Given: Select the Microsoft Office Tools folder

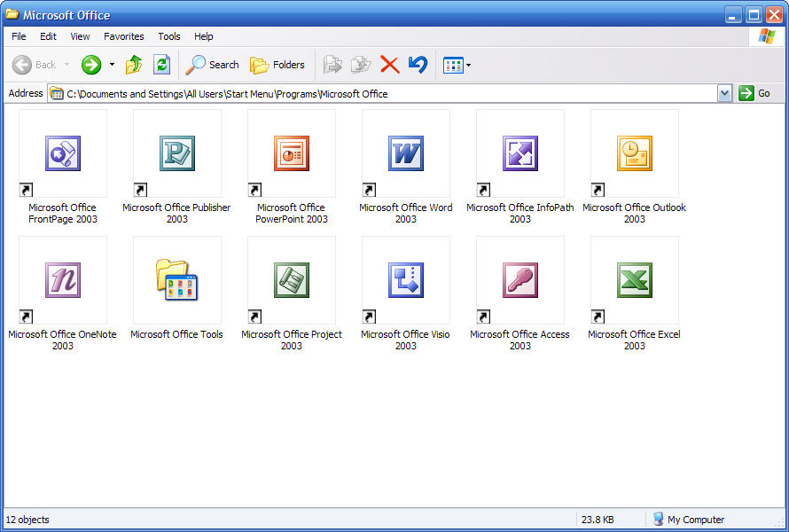Looking at the screenshot, I should tap(177, 280).
